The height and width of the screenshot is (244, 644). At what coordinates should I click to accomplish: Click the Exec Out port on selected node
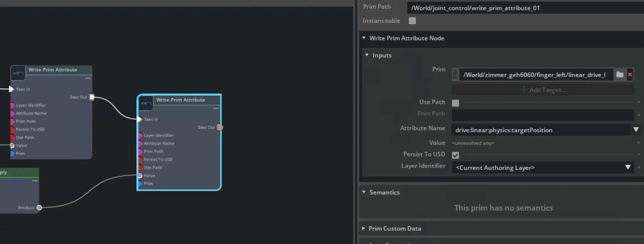coord(220,127)
